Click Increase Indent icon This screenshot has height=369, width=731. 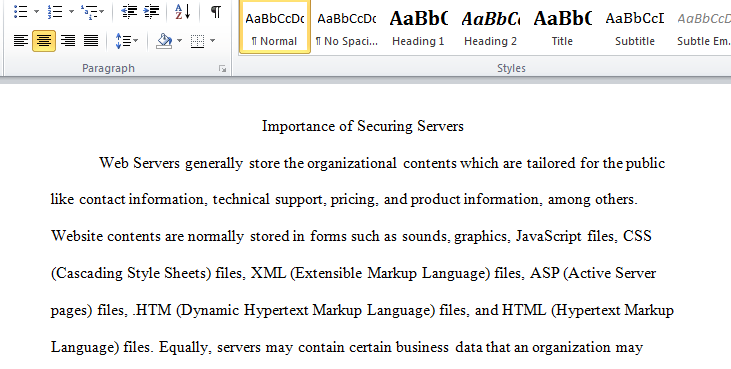tap(151, 12)
